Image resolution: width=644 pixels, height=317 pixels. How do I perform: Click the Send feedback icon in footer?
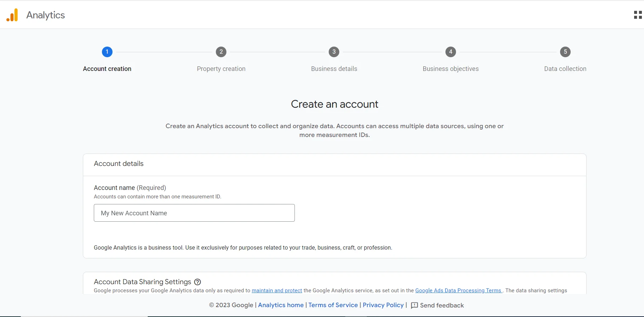point(414,305)
